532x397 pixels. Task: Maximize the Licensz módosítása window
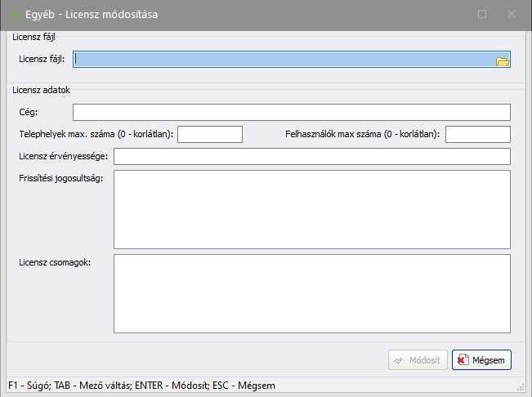pyautogui.click(x=482, y=14)
